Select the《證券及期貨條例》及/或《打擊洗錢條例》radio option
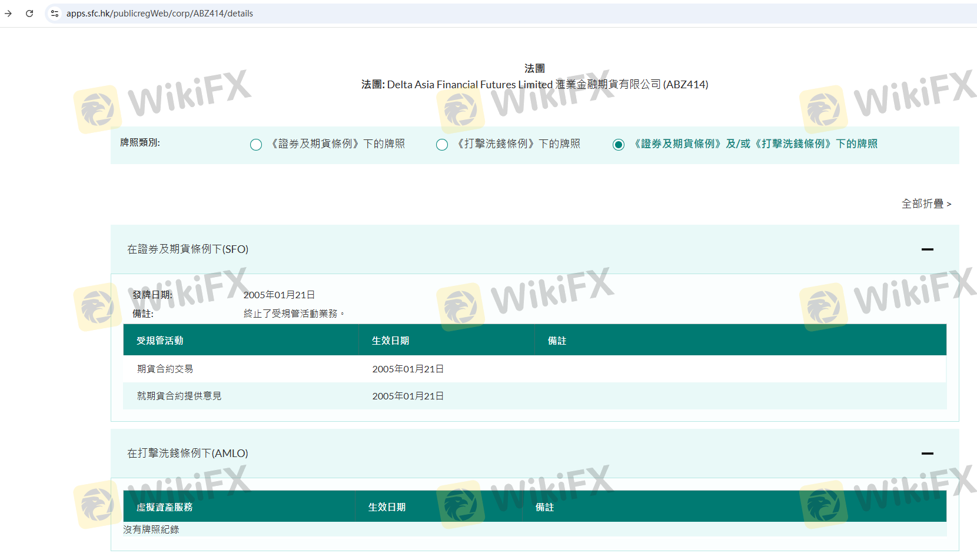The width and height of the screenshot is (977, 560). point(619,145)
